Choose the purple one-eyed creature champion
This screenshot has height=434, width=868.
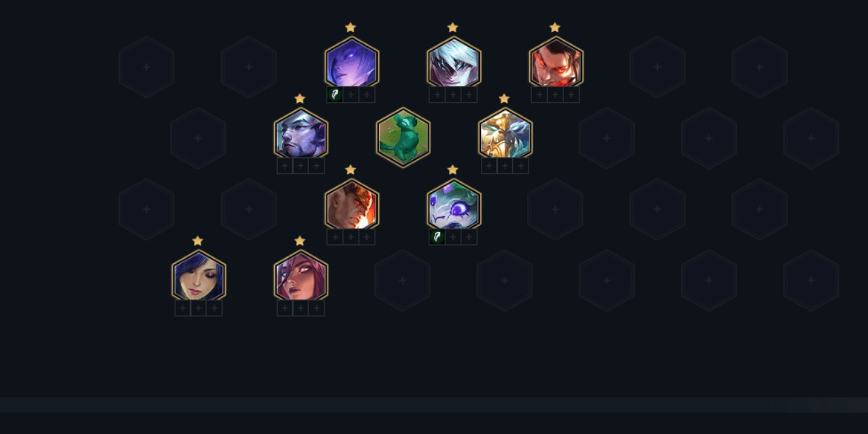454,206
